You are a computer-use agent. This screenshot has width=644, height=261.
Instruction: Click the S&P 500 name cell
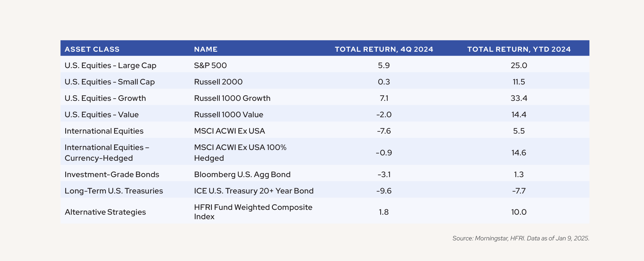tap(210, 66)
